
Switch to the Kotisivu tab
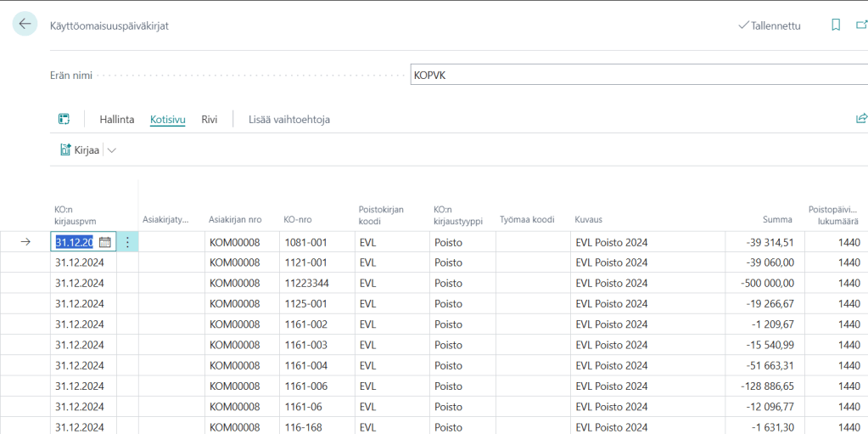tap(167, 119)
